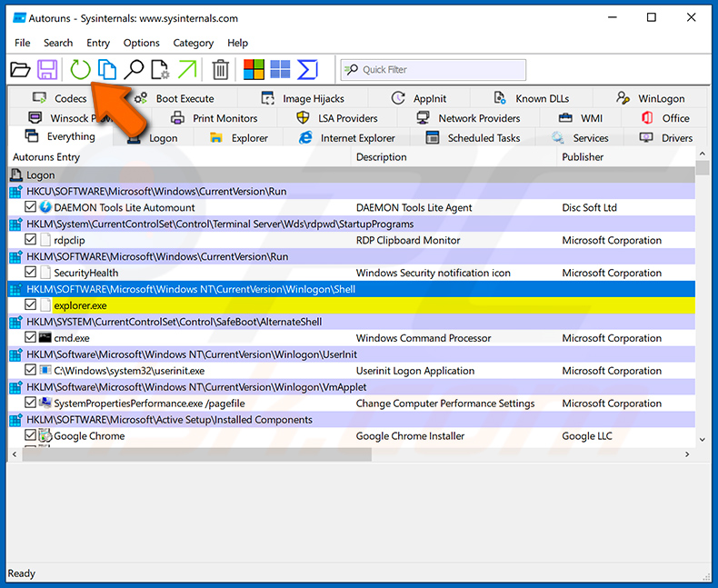The image size is (718, 588).
Task: Open the Category menu
Action: click(194, 43)
